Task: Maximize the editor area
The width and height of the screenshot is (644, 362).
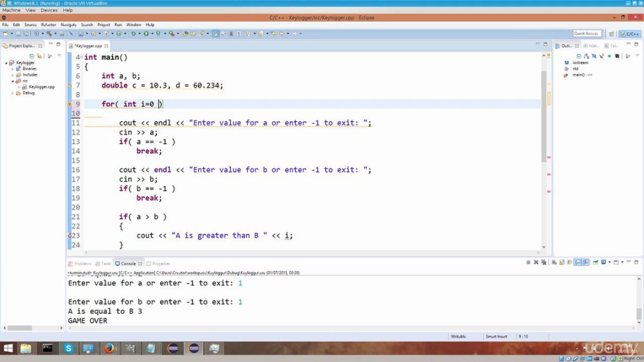Action: 545,44
